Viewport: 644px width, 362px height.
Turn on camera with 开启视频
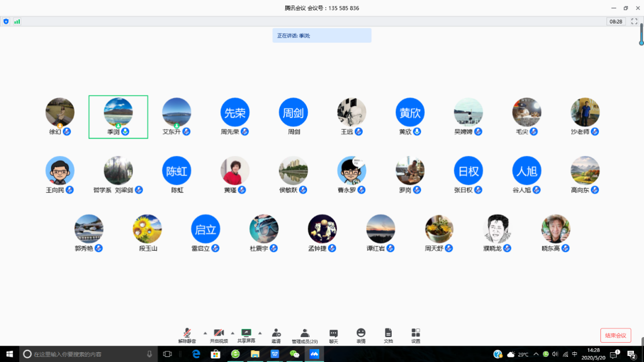pyautogui.click(x=219, y=335)
